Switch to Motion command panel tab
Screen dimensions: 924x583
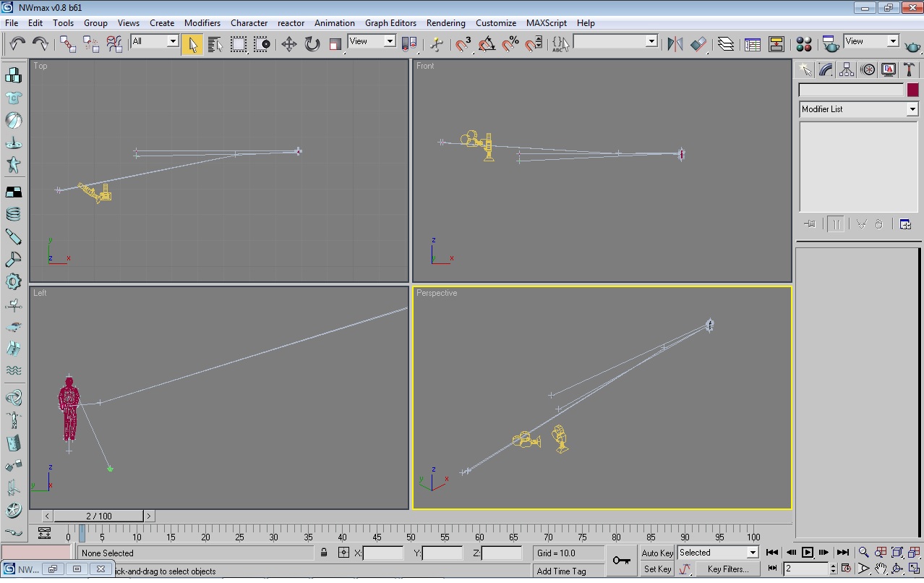pos(868,69)
